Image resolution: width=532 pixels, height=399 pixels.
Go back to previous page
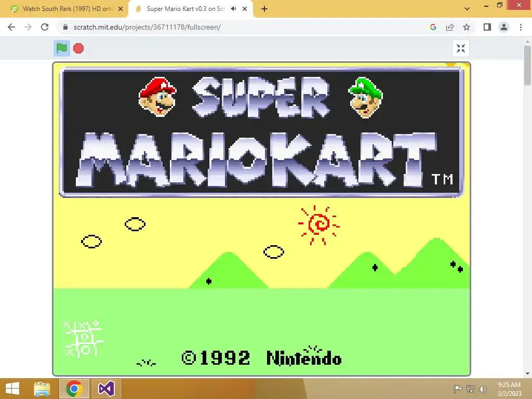coord(11,27)
